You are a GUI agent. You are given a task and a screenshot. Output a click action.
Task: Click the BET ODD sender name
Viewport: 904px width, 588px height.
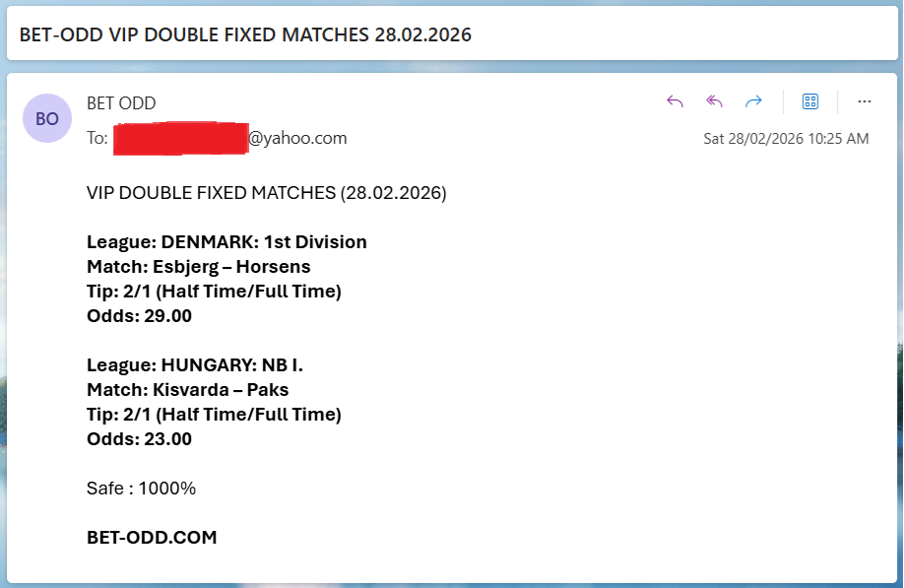121,103
